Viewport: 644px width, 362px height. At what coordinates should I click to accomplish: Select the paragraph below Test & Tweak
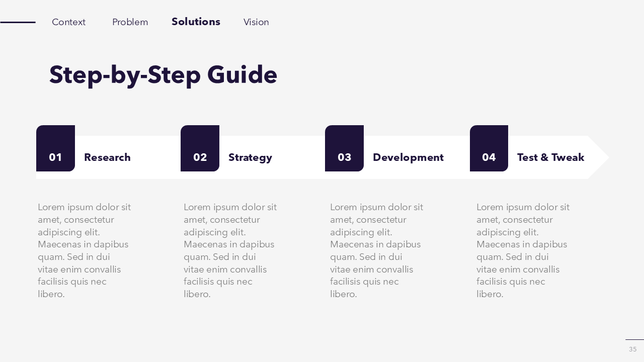[x=523, y=250]
